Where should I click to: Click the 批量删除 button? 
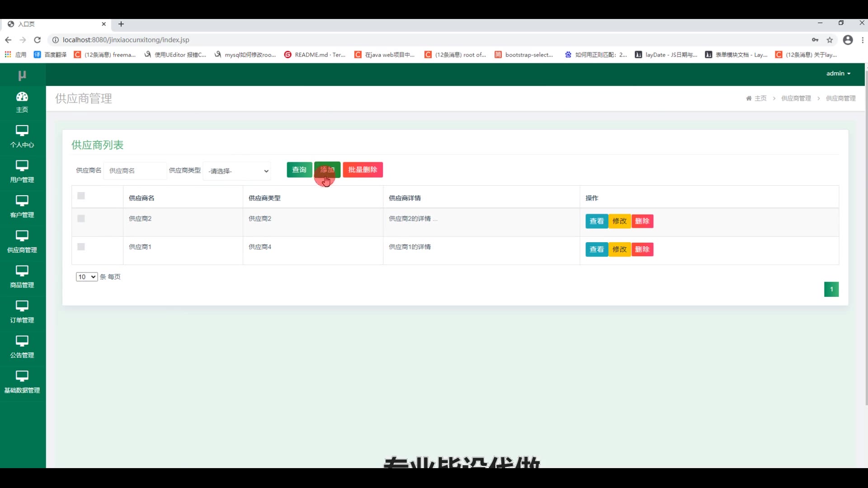click(x=363, y=170)
